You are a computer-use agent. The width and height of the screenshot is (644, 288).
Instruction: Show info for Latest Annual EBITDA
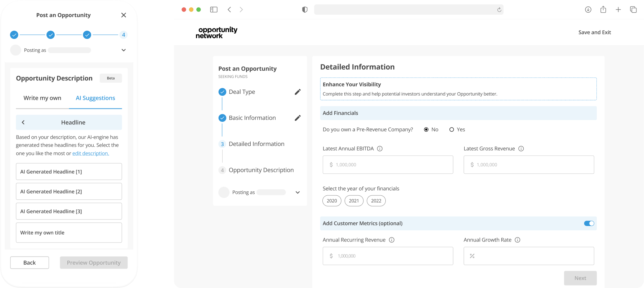[380, 149]
